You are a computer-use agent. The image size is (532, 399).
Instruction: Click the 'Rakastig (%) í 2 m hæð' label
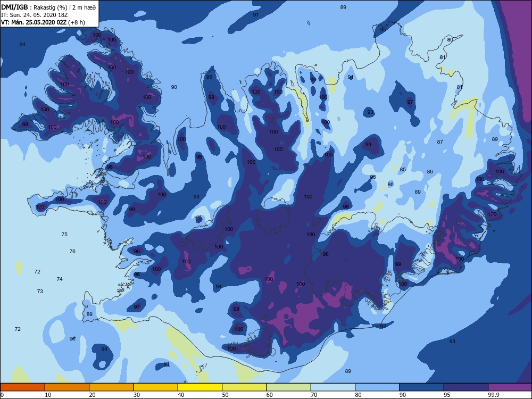point(64,7)
